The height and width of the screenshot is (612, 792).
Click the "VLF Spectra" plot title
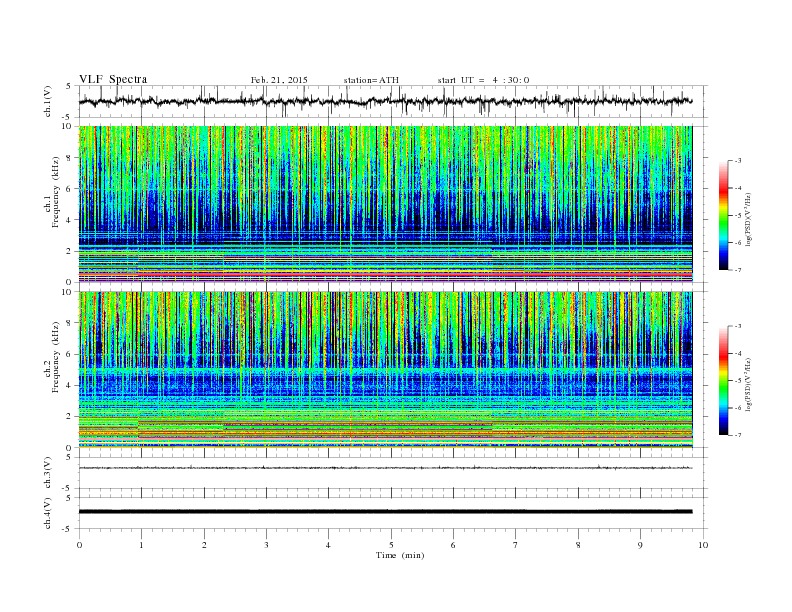[x=113, y=79]
